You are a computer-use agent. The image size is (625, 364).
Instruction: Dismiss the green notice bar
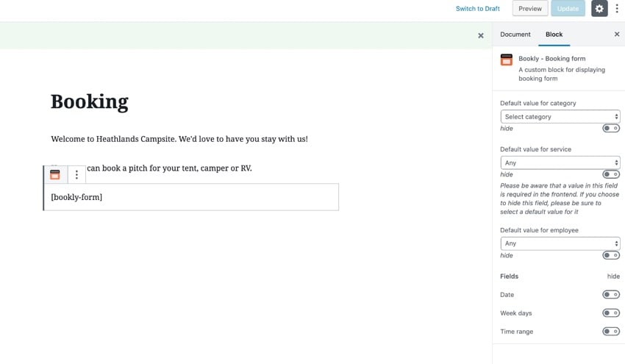(x=481, y=35)
